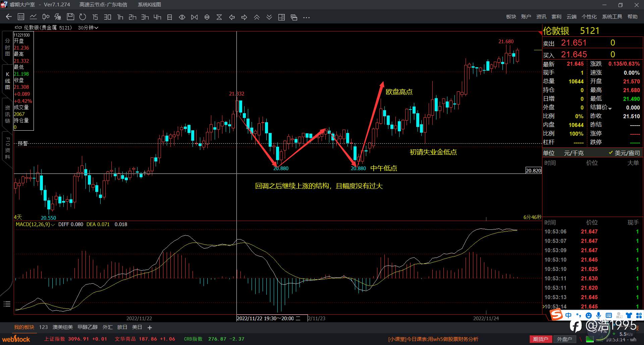Screen dimensions: 644x345
Task: Switch to time-sharing line chart icon
Action: coord(33,17)
